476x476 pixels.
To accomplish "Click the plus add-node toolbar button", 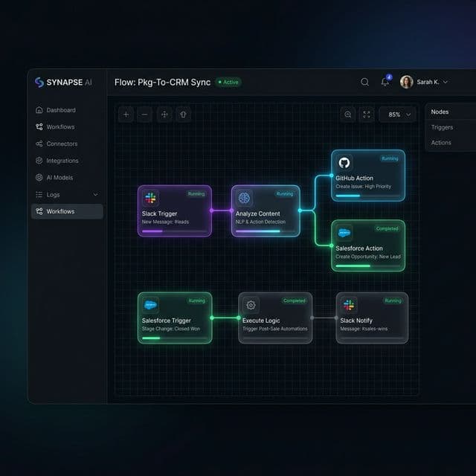I will coord(126,115).
